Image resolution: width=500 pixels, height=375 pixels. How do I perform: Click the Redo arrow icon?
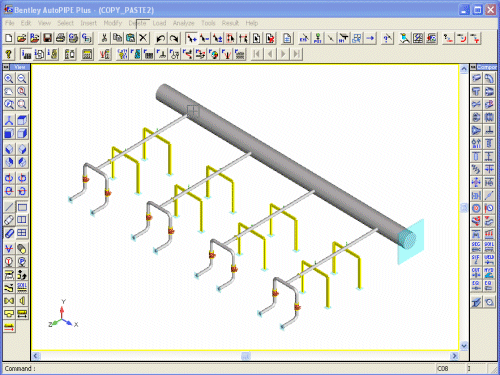click(174, 38)
